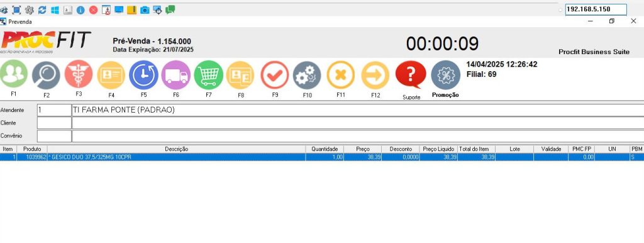Open the F2 magnifier search icon
The height and width of the screenshot is (243, 644).
(x=46, y=76)
